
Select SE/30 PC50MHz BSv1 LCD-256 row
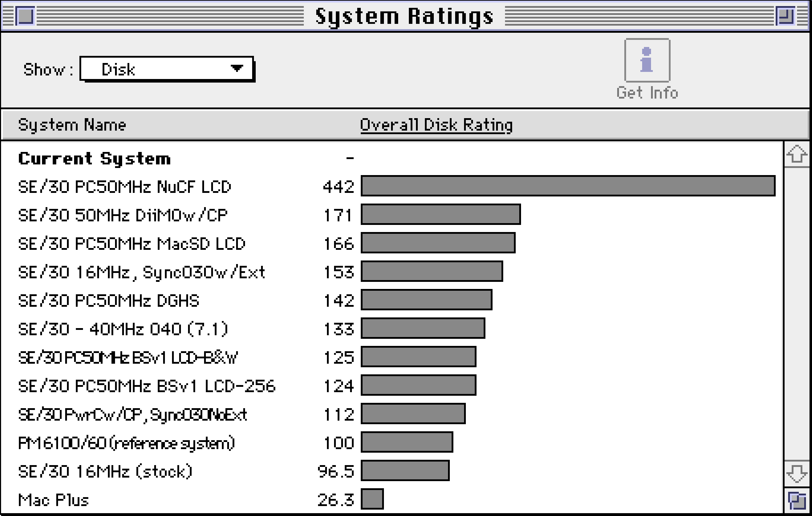[392, 385]
